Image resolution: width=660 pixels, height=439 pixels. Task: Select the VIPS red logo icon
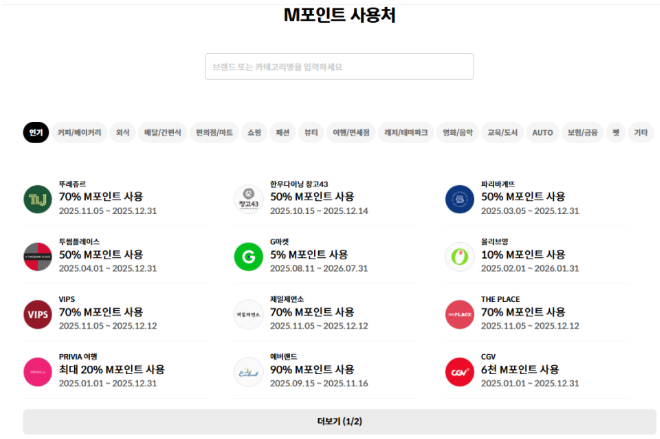[37, 314]
